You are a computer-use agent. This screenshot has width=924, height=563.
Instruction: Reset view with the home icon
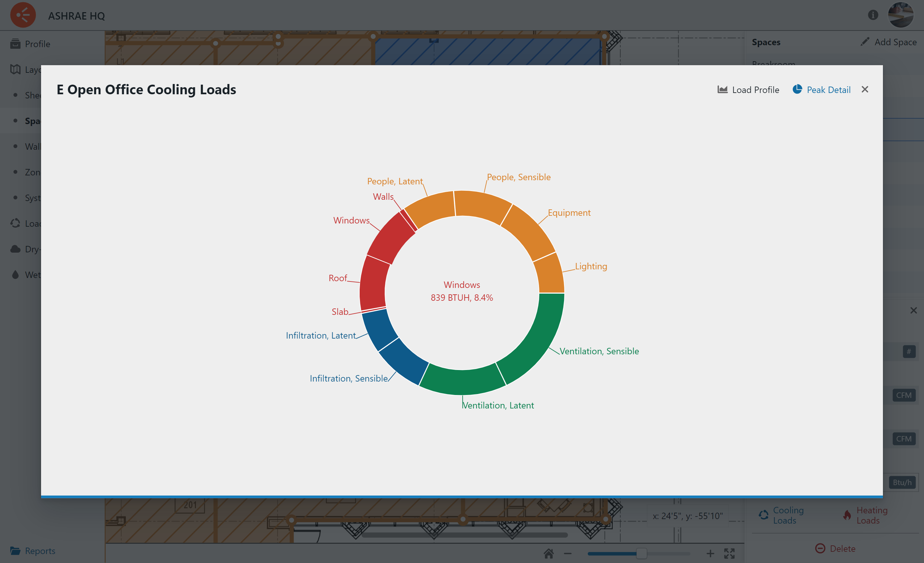click(x=549, y=553)
